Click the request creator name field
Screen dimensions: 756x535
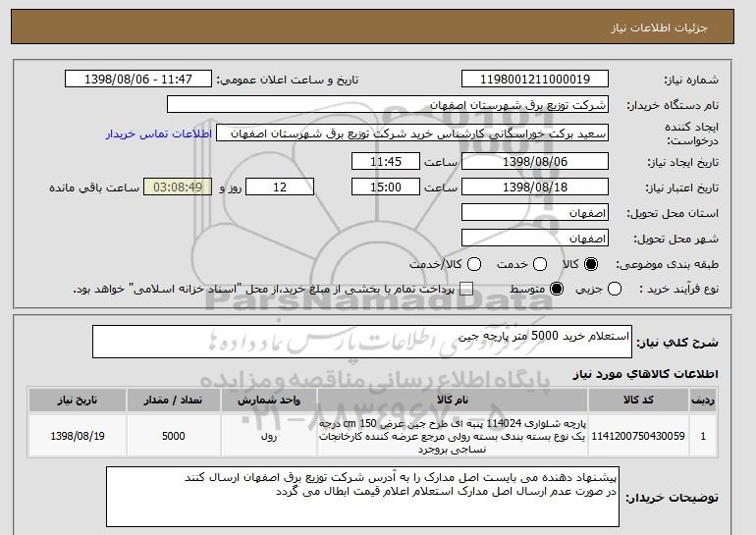(x=412, y=134)
